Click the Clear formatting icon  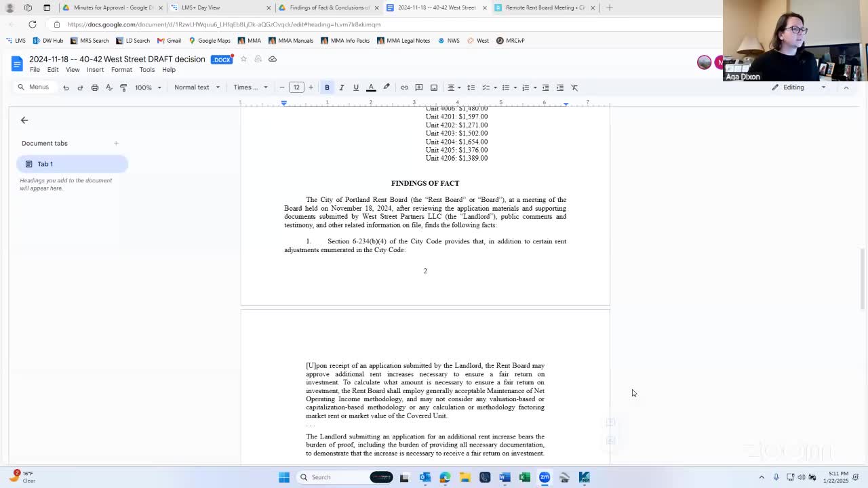[x=574, y=87]
